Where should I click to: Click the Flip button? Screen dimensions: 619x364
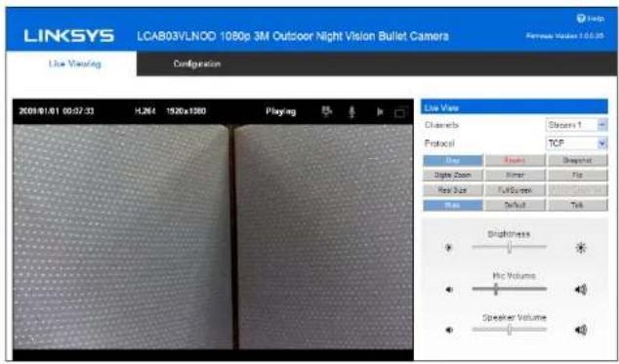click(x=577, y=175)
